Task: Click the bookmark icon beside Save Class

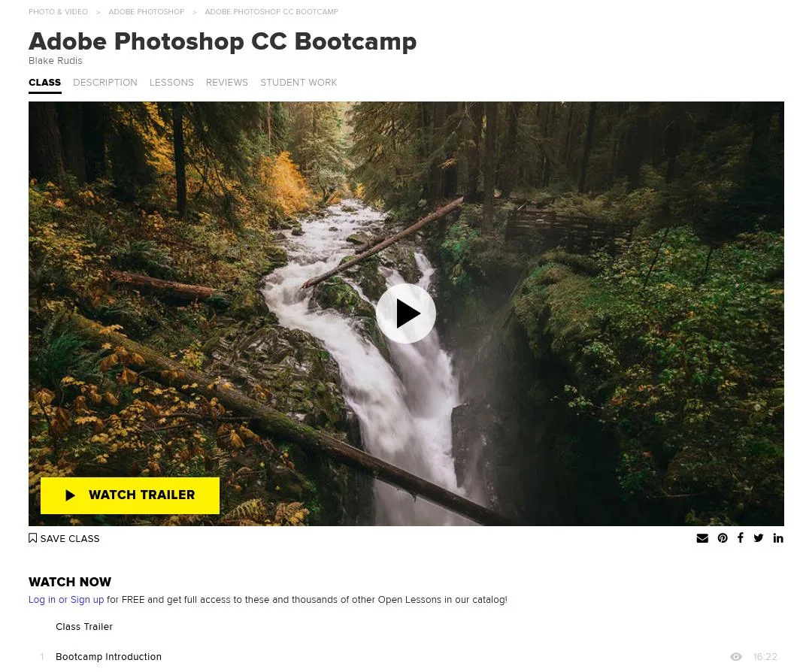Action: pos(32,538)
